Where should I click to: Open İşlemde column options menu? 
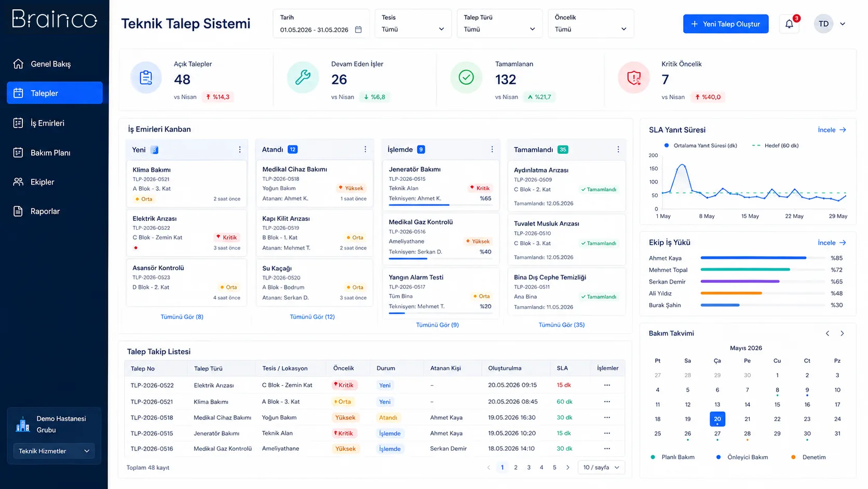pyautogui.click(x=492, y=150)
